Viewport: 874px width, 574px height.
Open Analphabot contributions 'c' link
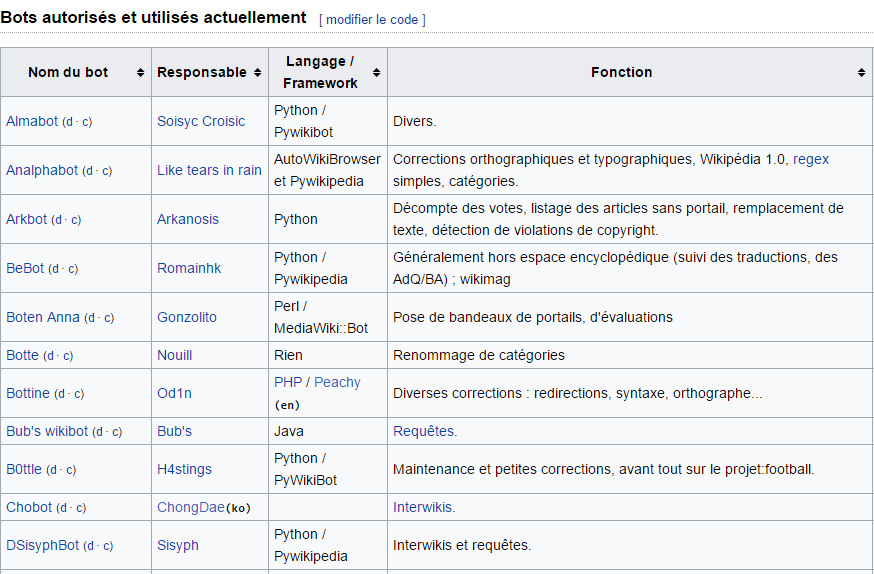[x=106, y=171]
